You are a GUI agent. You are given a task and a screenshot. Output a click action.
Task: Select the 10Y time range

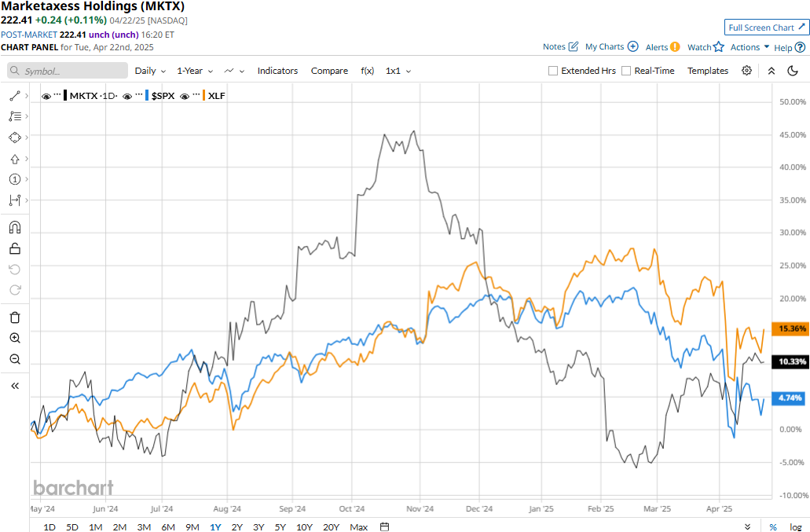tap(304, 526)
